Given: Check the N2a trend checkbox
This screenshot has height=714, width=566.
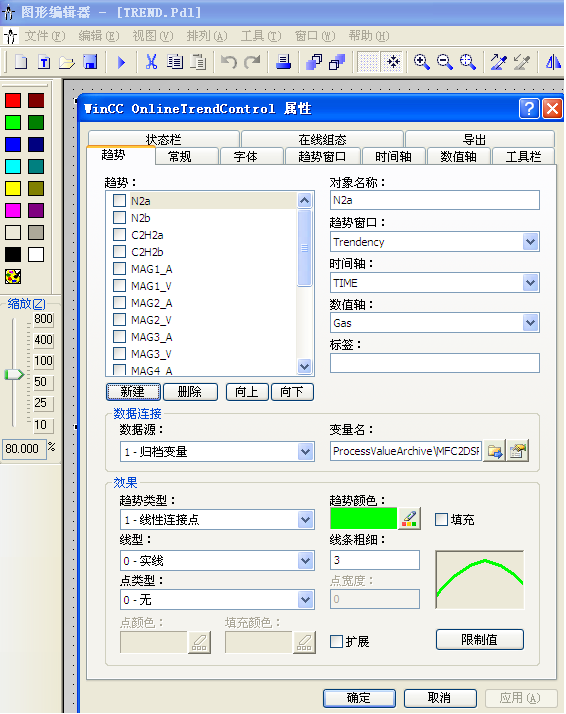Looking at the screenshot, I should (x=119, y=200).
